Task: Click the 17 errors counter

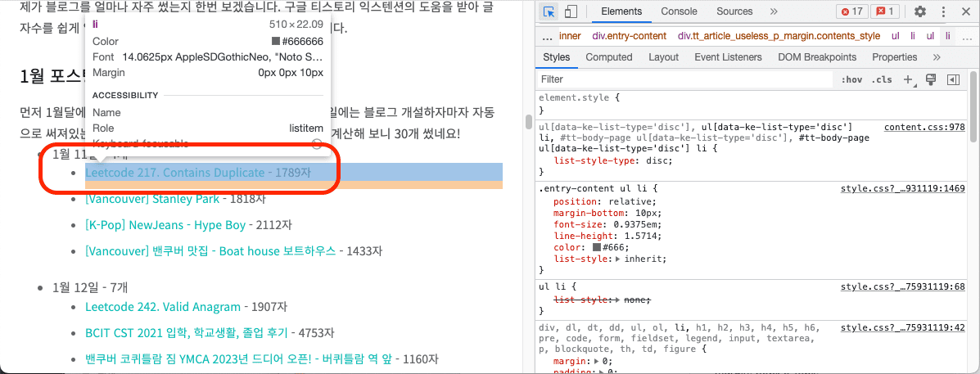Action: coord(851,11)
